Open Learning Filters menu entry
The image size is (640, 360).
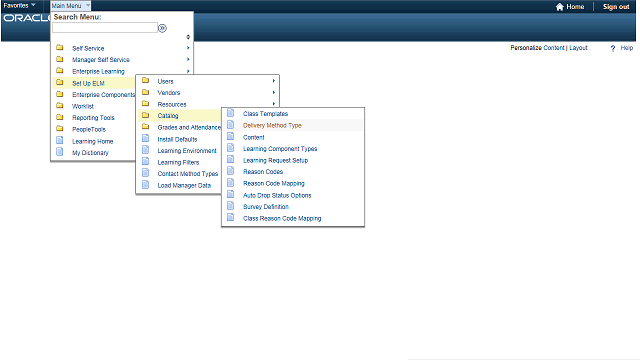[178, 162]
